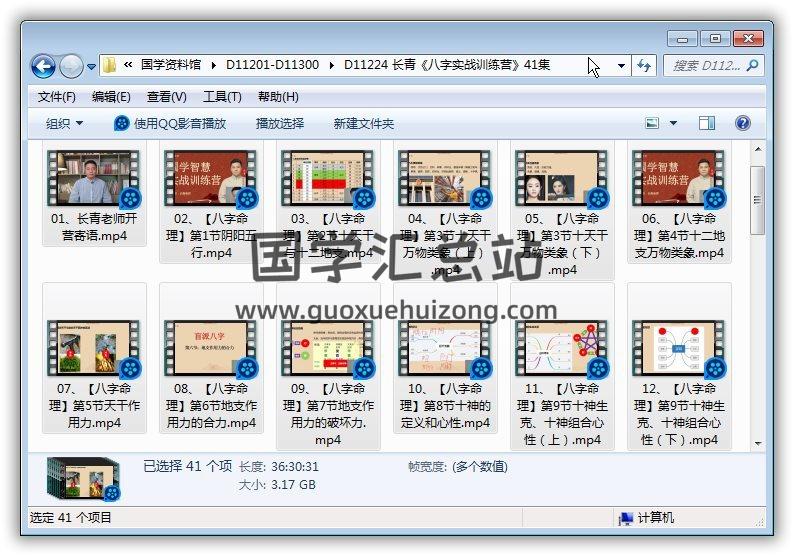Select video 05 第3节十天干万物类象（下）
The width and height of the screenshot is (794, 556).
click(x=562, y=211)
